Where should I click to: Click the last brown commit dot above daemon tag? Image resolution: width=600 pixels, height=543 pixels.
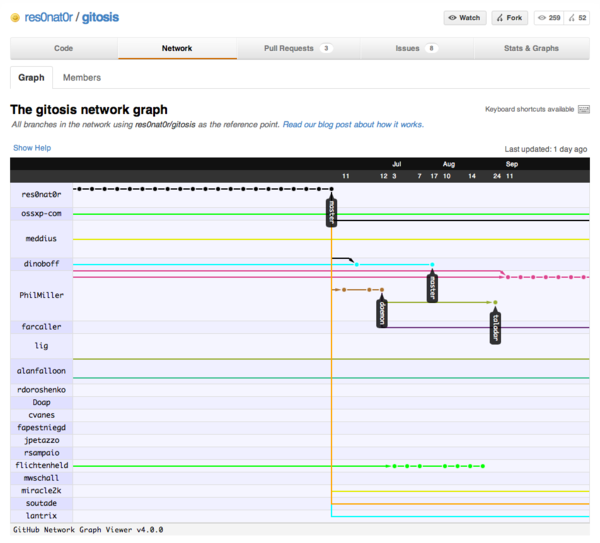pyautogui.click(x=382, y=290)
